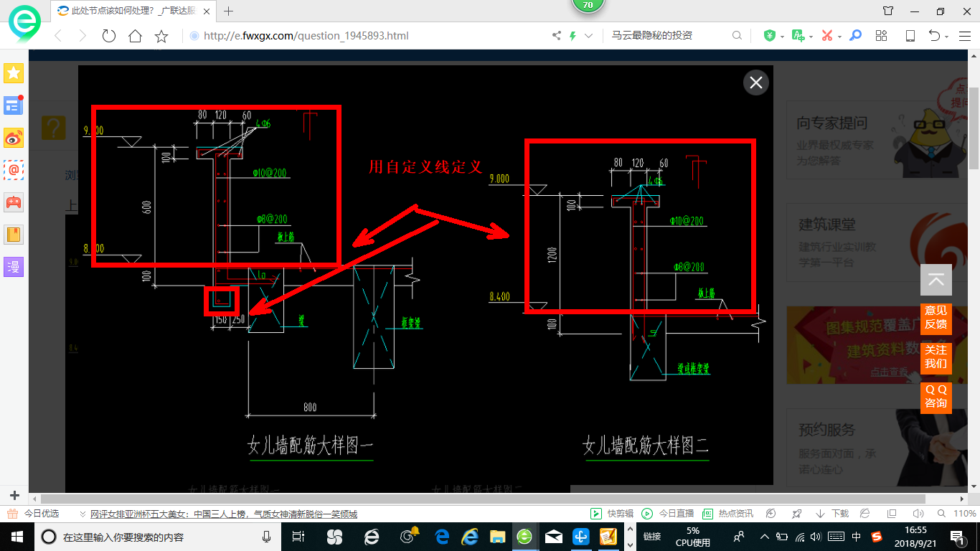980x551 pixels.
Task: Click the mobile device icon in toolbar
Action: 910,36
